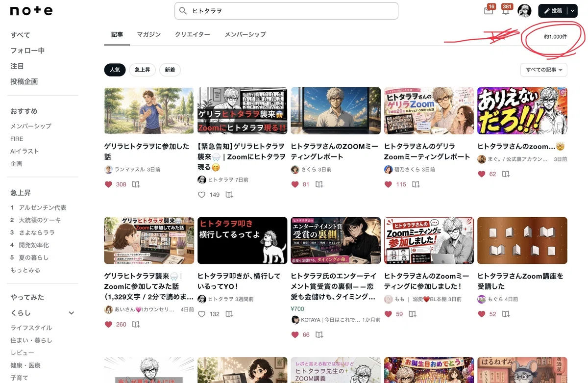588x383 pixels.
Task: Like the 【緊急告知】ゲリラヒトタラヲ襲来 article
Action: pos(202,195)
